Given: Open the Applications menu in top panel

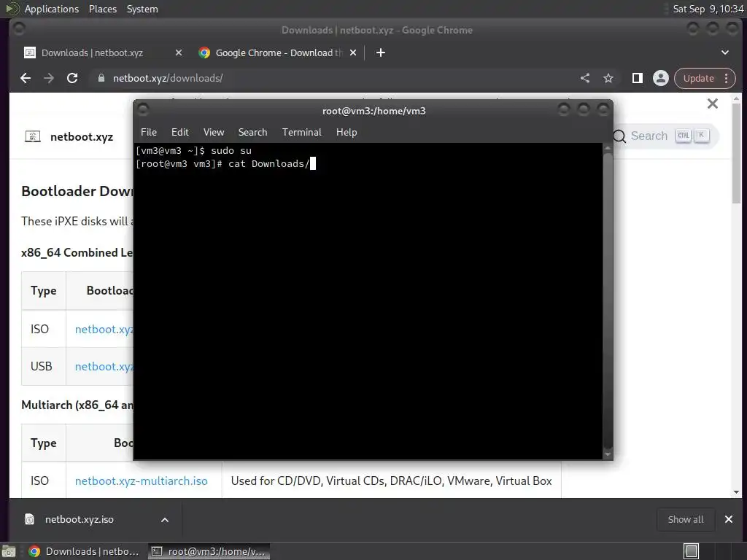Looking at the screenshot, I should 52,9.
